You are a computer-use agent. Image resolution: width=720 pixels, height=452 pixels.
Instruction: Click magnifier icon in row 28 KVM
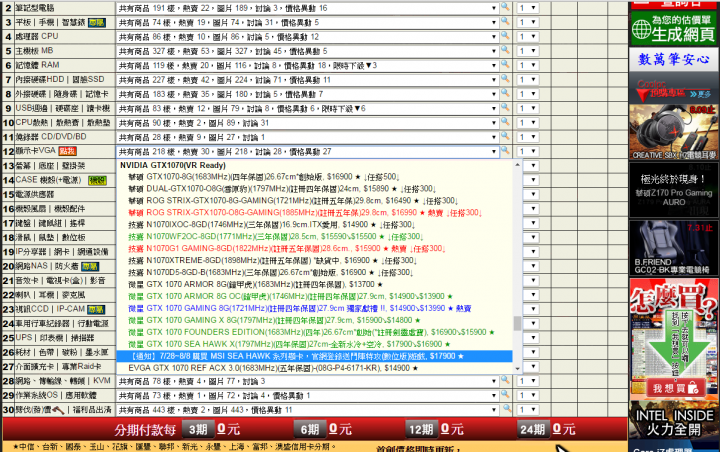(505, 380)
